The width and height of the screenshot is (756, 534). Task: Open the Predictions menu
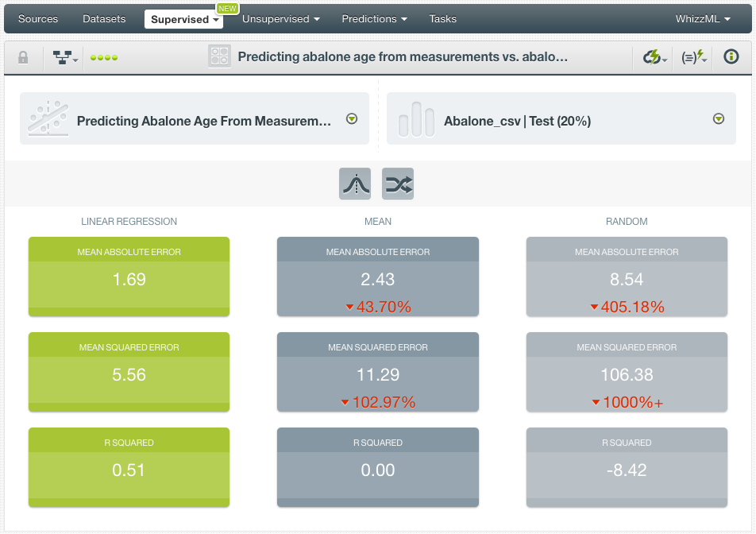(x=373, y=18)
